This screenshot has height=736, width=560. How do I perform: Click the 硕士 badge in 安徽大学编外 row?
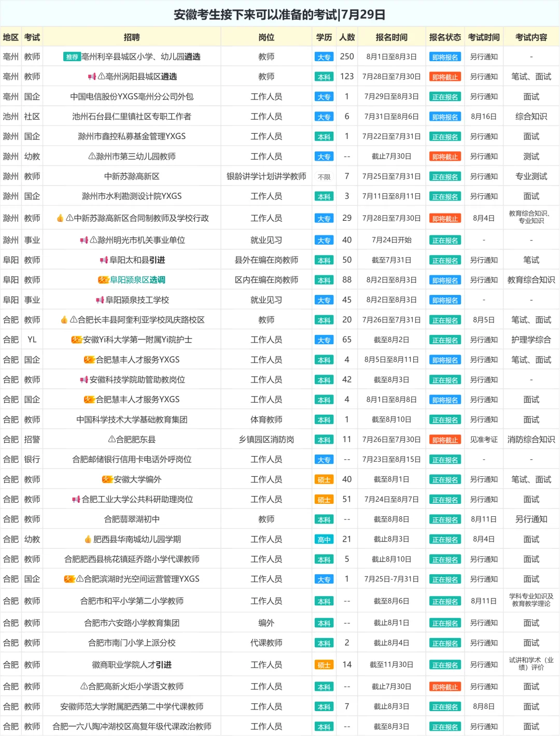(x=324, y=480)
